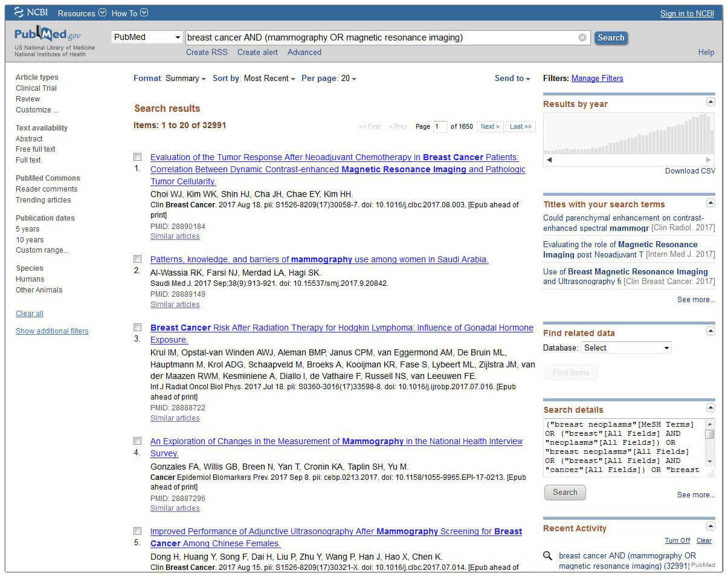Open the Help link

pyautogui.click(x=706, y=53)
